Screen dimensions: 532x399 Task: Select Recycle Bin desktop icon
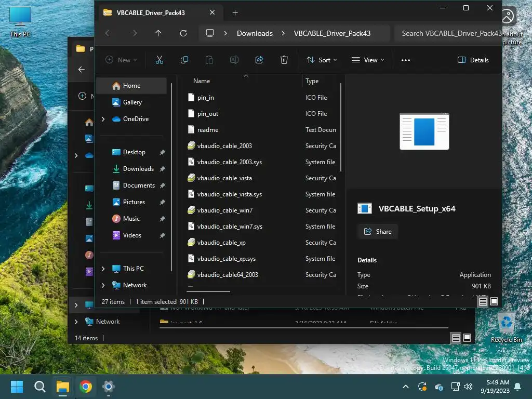point(506,328)
